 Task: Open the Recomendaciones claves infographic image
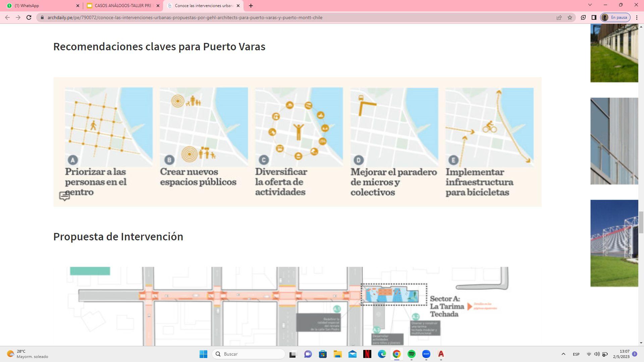[x=297, y=142]
